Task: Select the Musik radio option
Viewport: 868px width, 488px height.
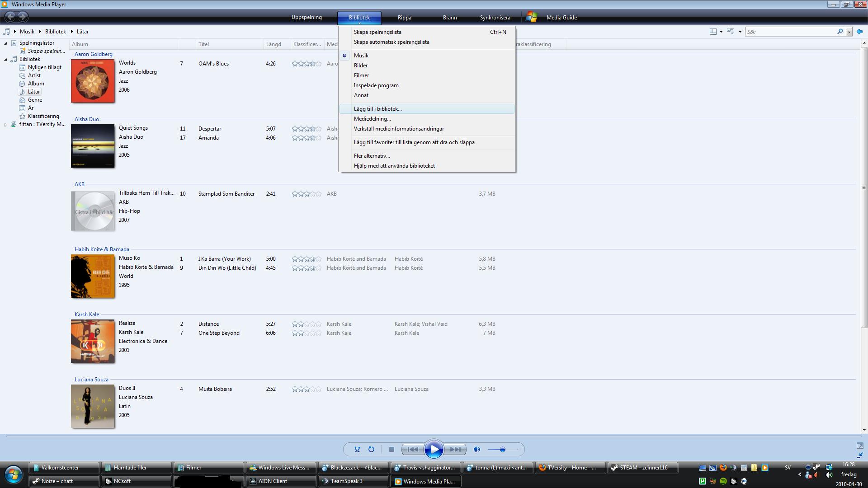Action: click(x=361, y=56)
